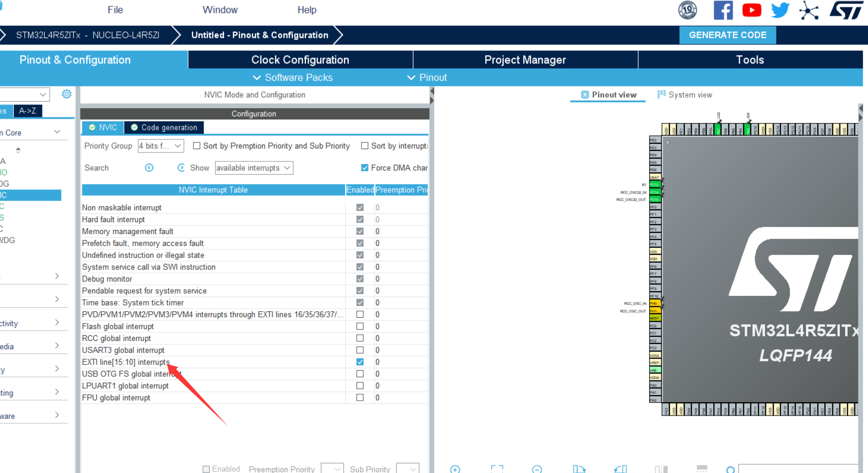Click the Time base: System tick timer row
The width and height of the screenshot is (868, 473).
point(255,303)
